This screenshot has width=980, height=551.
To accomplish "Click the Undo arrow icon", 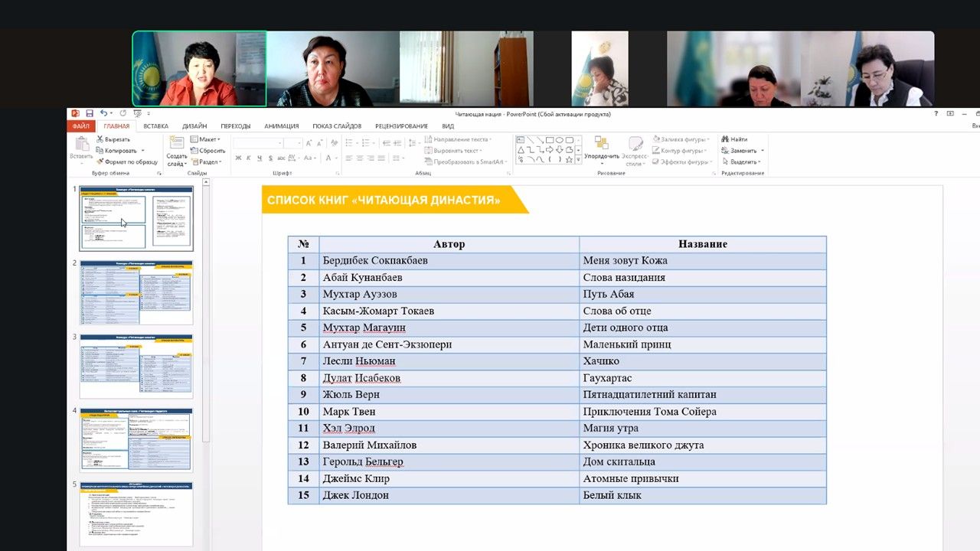I will [103, 114].
